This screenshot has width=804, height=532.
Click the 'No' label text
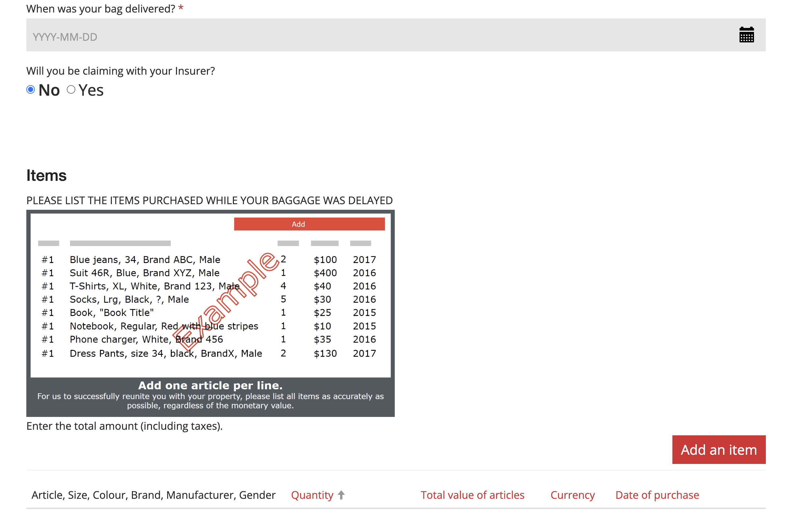[49, 90]
